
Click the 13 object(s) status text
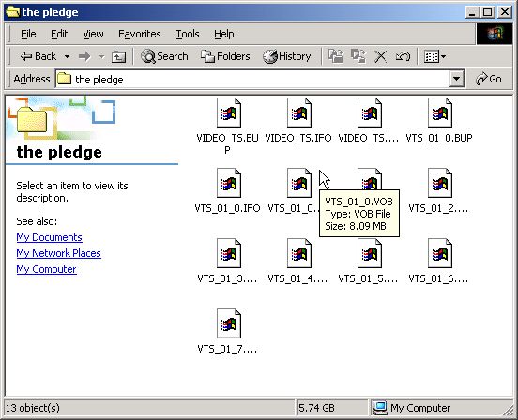32,408
